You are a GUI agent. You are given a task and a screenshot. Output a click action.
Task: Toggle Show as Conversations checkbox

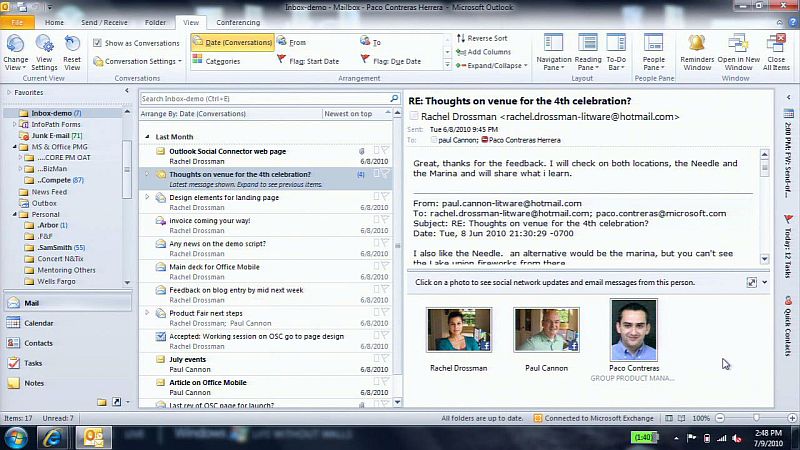click(x=97, y=43)
